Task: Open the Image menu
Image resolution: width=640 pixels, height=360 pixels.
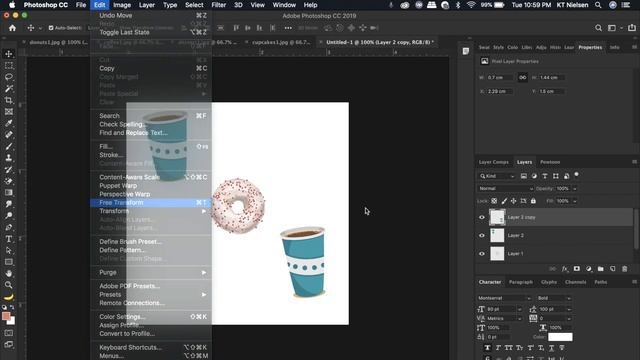Action: pos(122,5)
